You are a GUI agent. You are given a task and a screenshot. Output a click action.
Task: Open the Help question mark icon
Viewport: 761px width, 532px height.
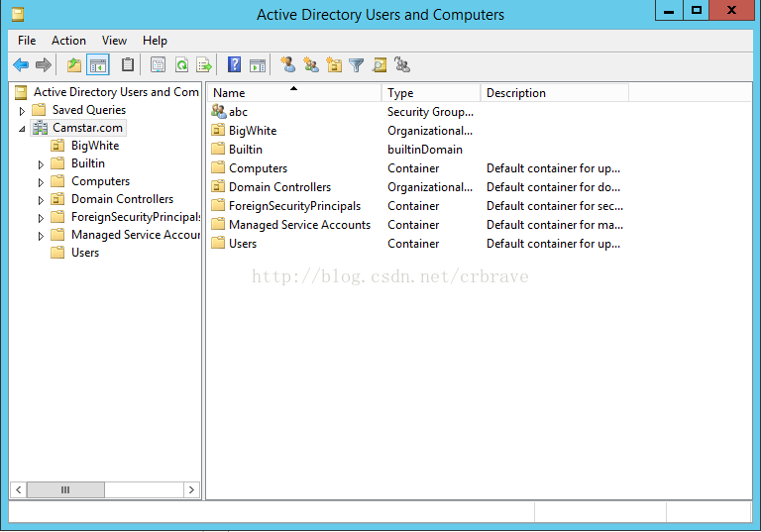click(234, 64)
